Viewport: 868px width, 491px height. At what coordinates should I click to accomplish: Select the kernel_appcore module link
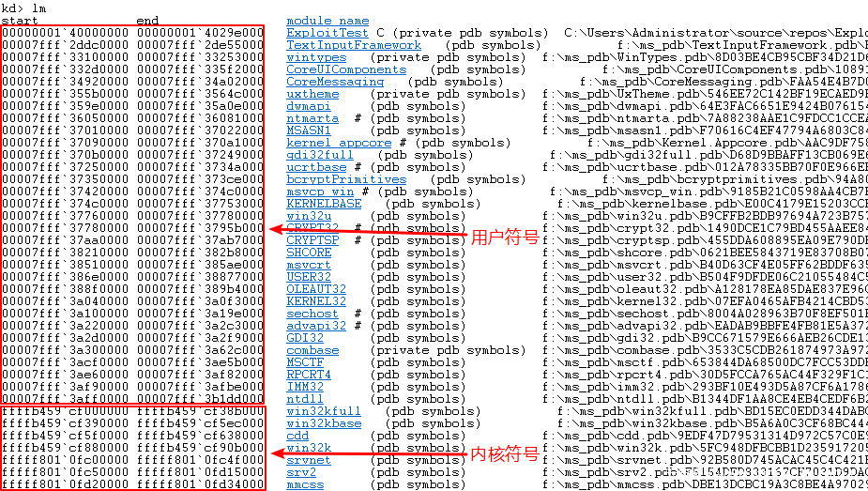(x=339, y=143)
